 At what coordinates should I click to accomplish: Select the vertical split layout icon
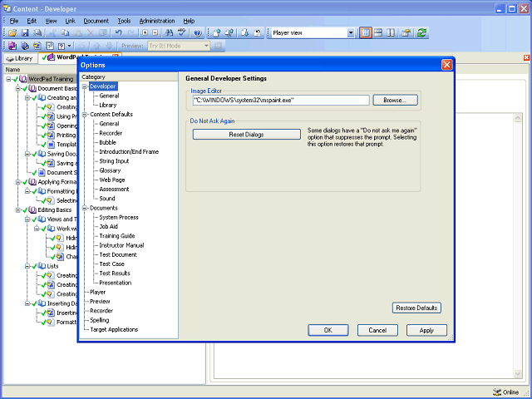coord(391,33)
